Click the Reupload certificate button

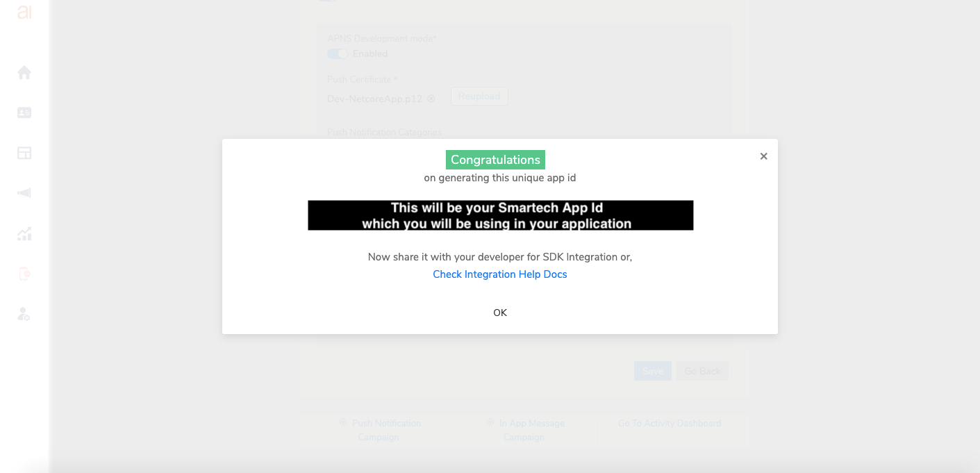tap(479, 97)
